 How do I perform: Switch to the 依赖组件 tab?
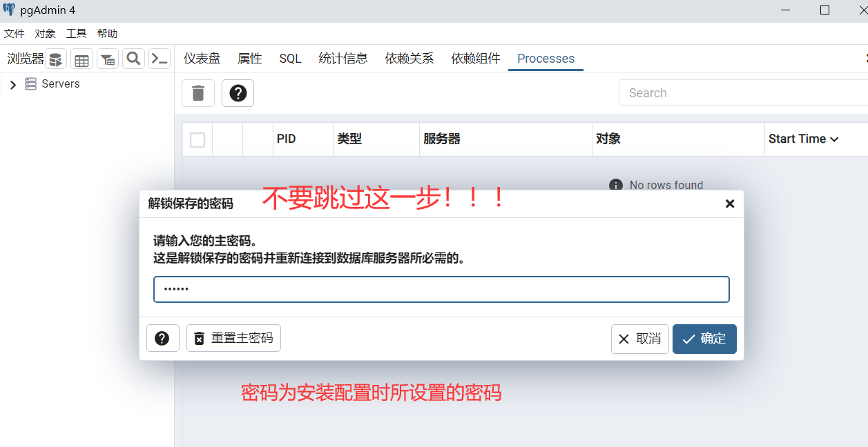coord(476,59)
